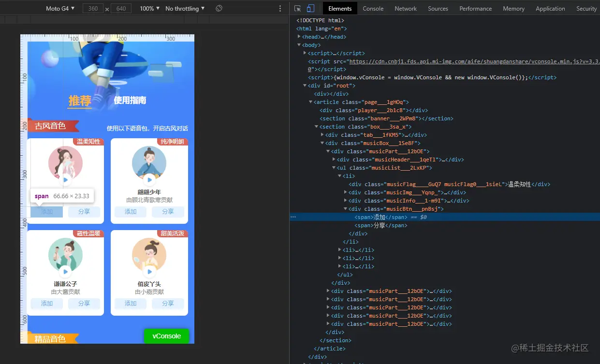Collapse the musicBtn___pnBsj node

[x=346, y=209]
